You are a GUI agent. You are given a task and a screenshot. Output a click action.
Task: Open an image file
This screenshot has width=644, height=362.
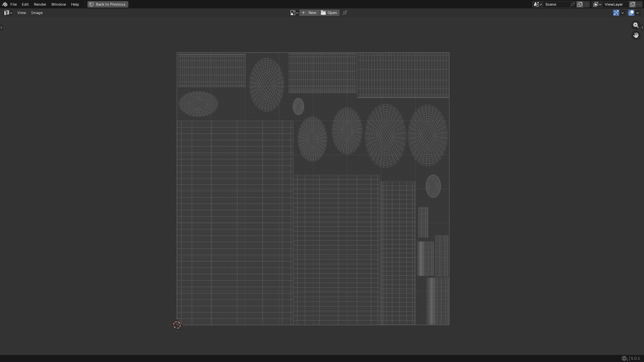[329, 13]
